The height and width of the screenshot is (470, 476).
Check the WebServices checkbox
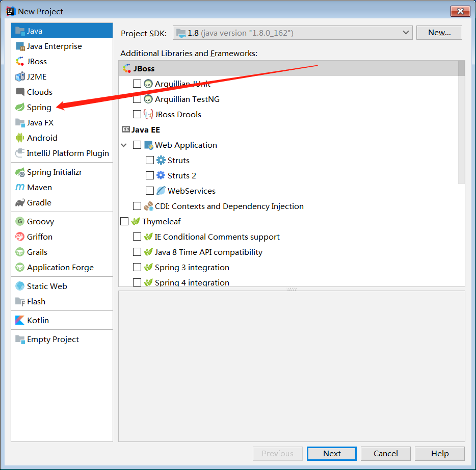coord(150,191)
